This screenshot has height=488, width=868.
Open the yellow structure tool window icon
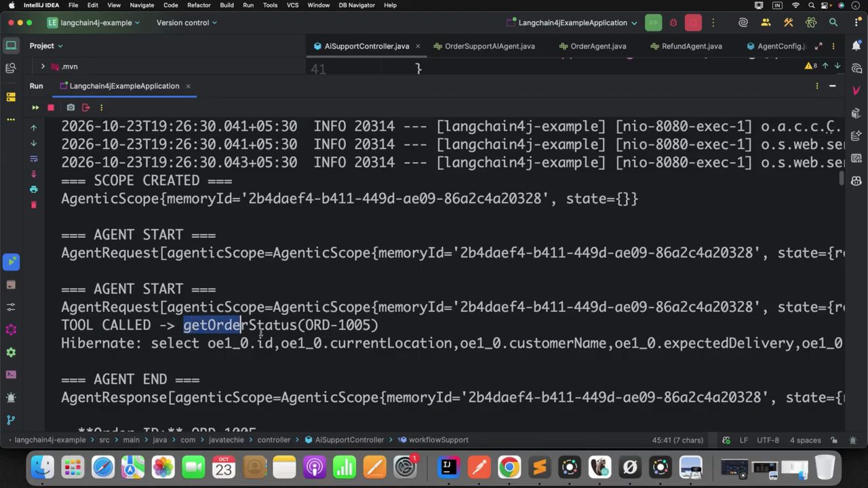(x=11, y=97)
